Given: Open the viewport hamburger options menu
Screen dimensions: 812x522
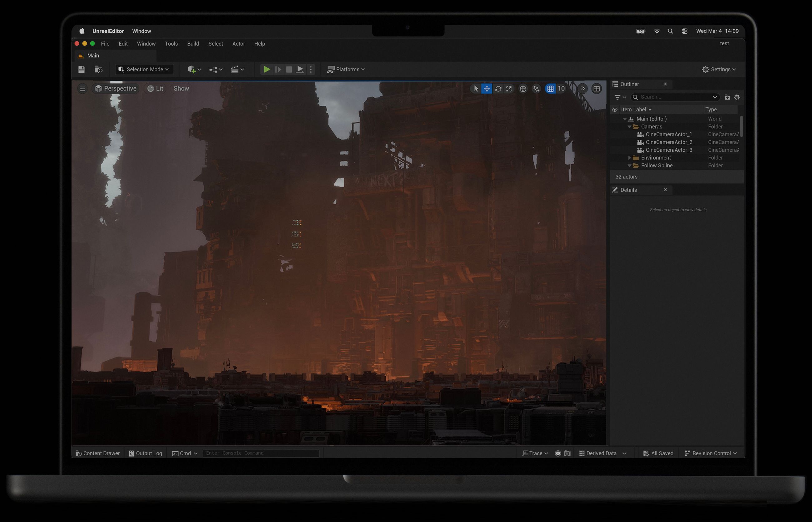Looking at the screenshot, I should 82,89.
